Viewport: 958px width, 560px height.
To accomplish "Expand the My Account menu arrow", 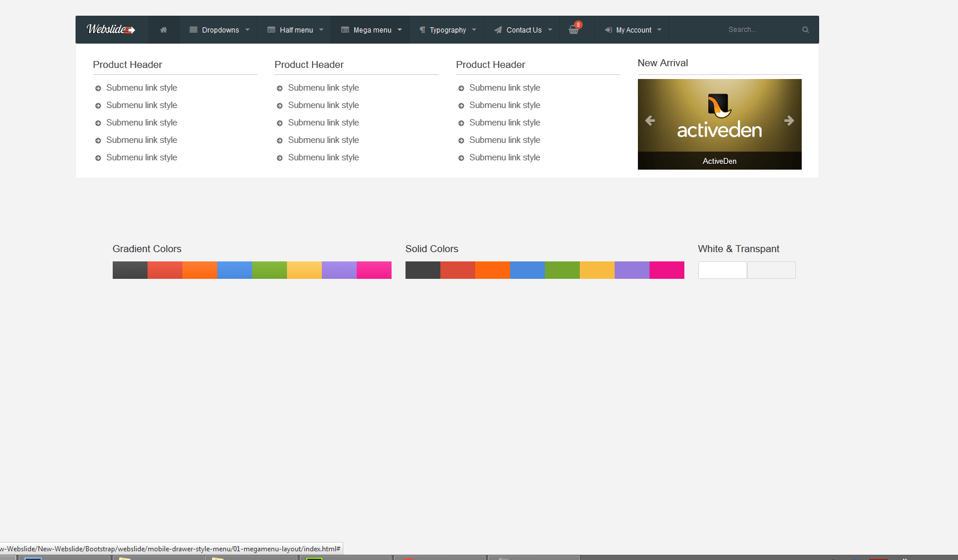I will coord(659,30).
